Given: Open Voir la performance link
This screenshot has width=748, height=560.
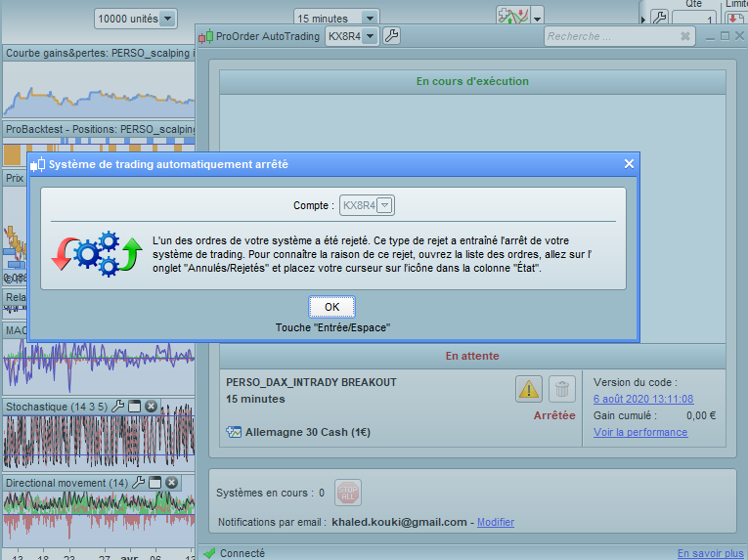Looking at the screenshot, I should [x=640, y=432].
